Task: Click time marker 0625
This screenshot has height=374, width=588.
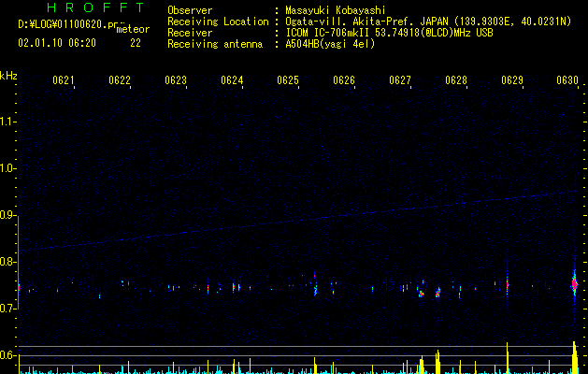Action: (288, 80)
